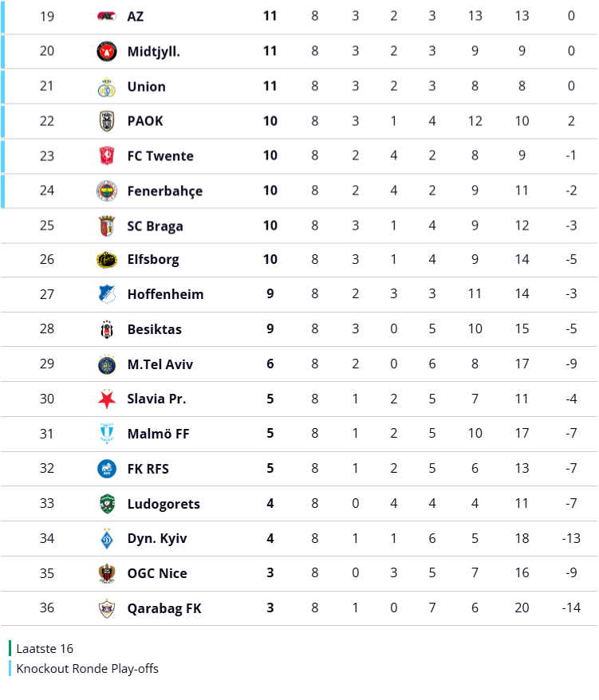Open the Besiktas team link
Image resolution: width=599 pixels, height=700 pixels.
click(154, 329)
